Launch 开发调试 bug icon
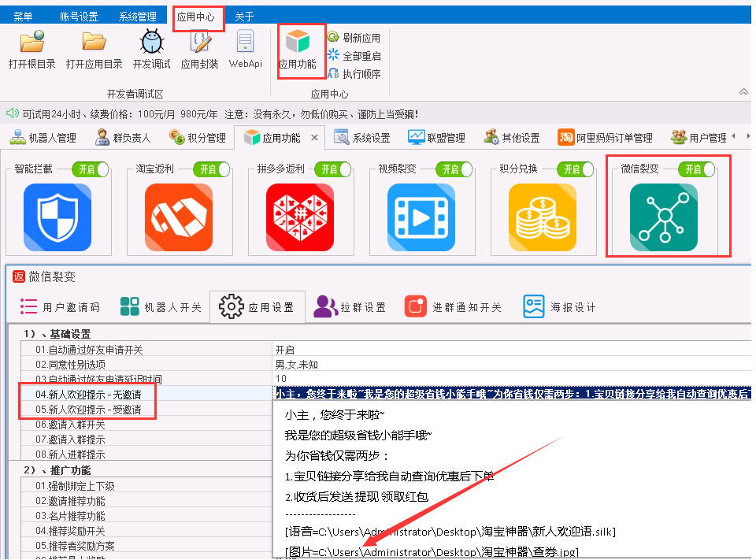 (152, 42)
